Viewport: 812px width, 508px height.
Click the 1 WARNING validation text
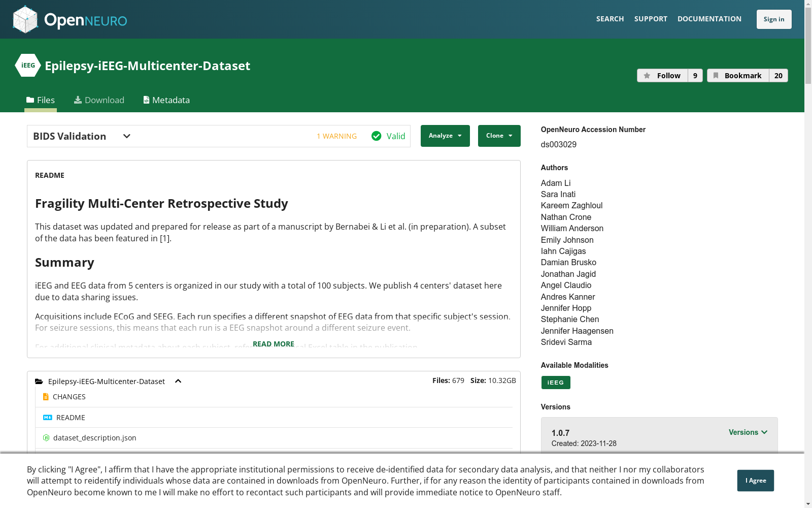pyautogui.click(x=337, y=136)
